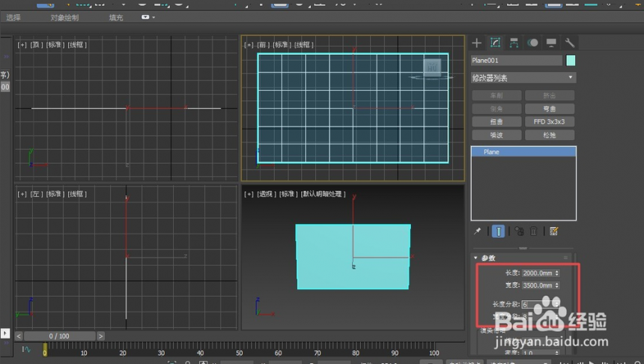This screenshot has height=364, width=644.
Task: Open the 修改器列表 modifier list dropdown
Action: pos(523,78)
